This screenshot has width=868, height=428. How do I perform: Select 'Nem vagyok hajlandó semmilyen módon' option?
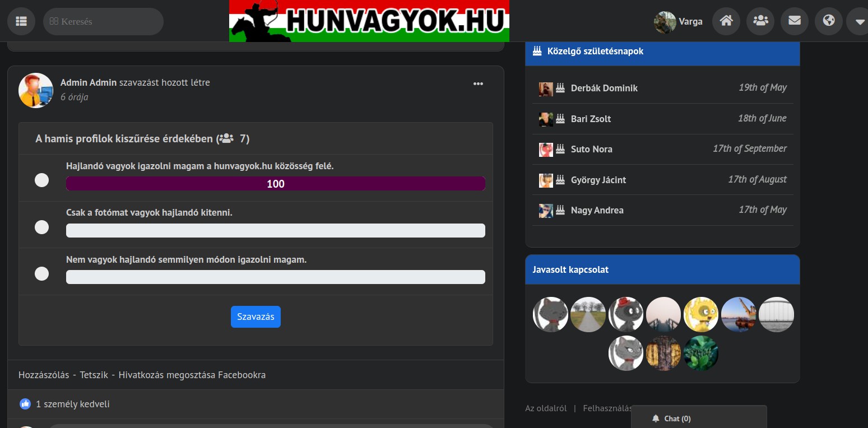point(42,274)
